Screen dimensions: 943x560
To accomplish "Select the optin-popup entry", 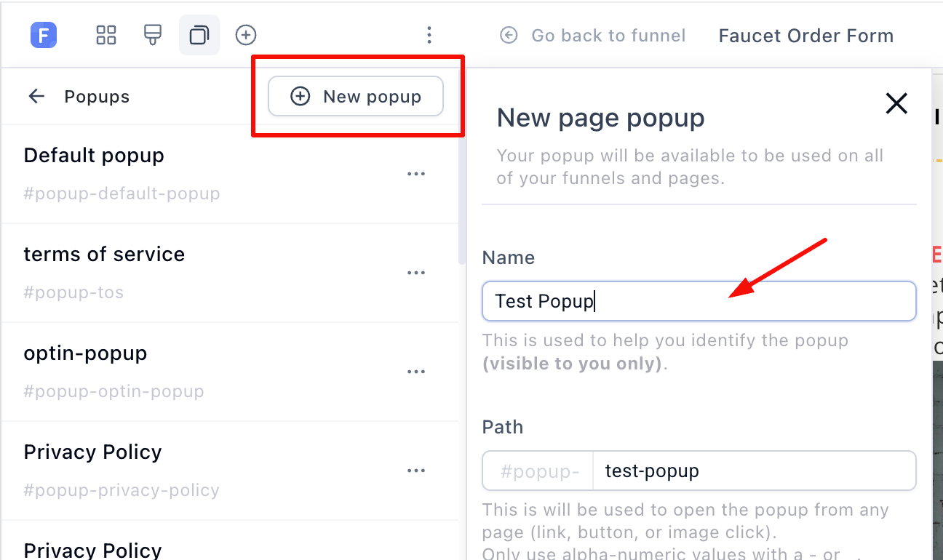I will coord(230,372).
